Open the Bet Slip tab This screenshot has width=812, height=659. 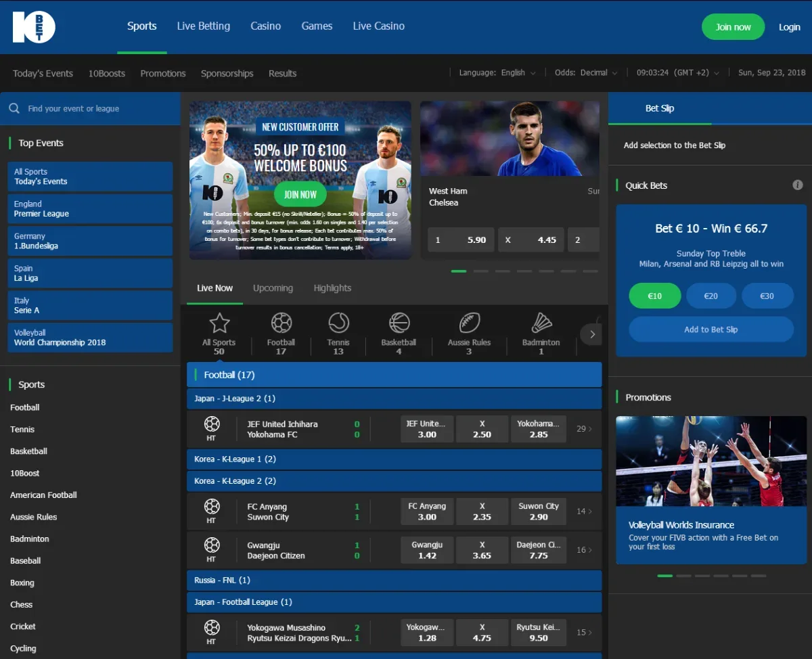tap(660, 108)
